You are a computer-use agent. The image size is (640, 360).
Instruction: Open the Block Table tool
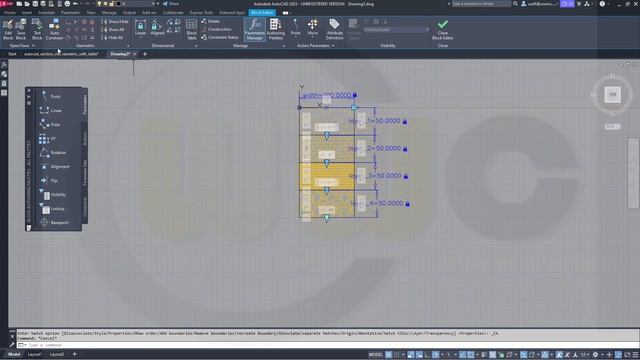pos(191,29)
